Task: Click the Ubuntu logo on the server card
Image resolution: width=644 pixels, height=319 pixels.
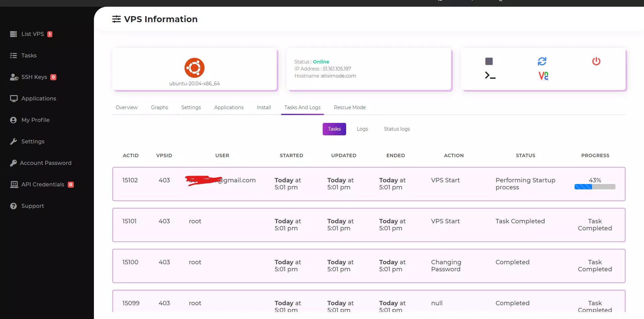Action: pos(195,67)
